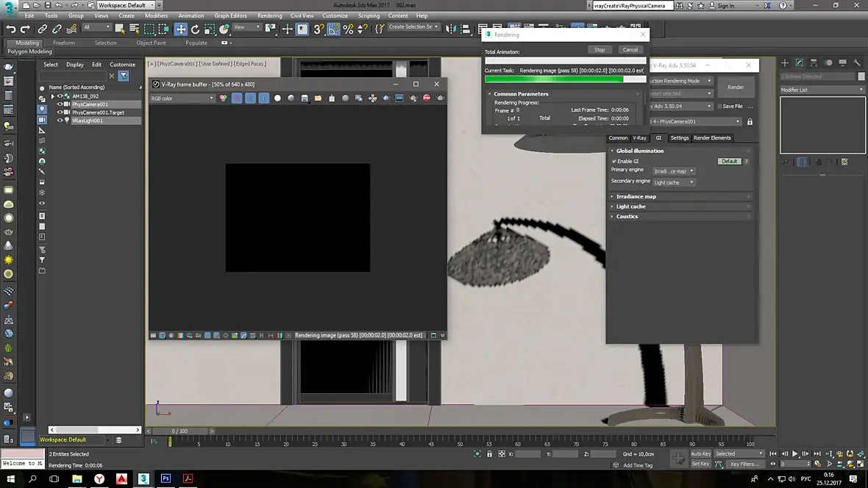Open the RGB color channel dropdown
The image size is (868, 488).
tap(182, 98)
